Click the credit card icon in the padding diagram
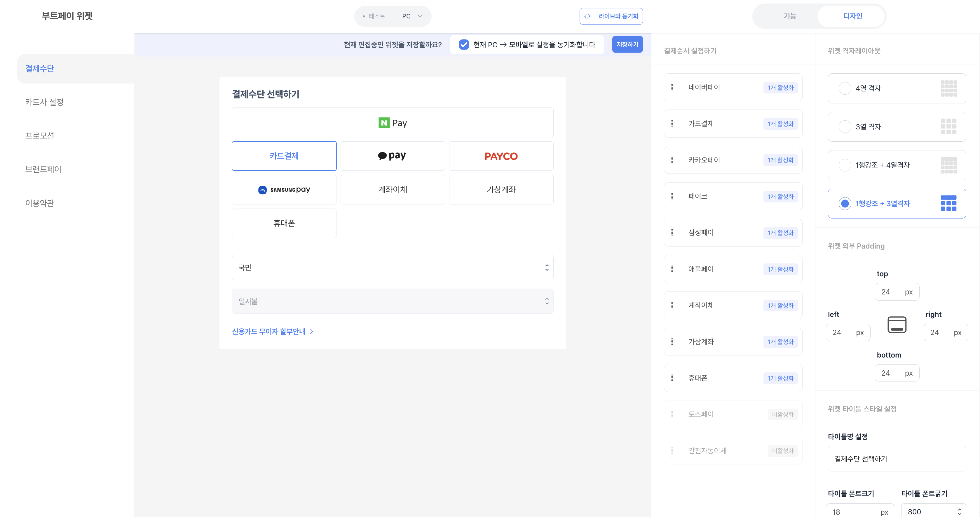Viewport: 980px width, 517px height. [897, 325]
